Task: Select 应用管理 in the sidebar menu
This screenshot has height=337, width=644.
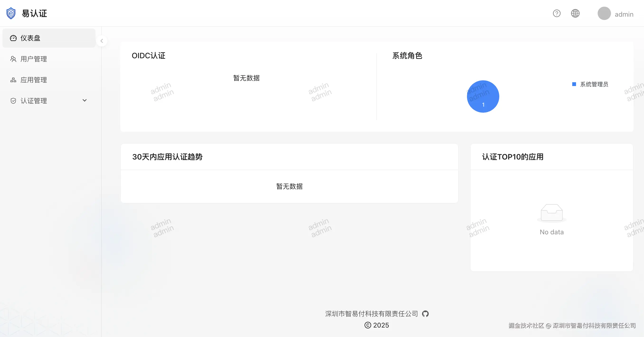Action: 34,80
